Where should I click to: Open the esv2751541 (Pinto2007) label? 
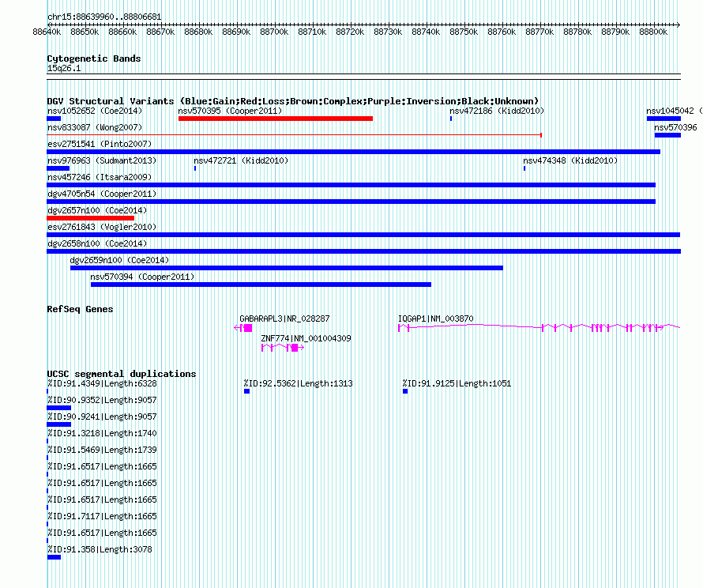[x=100, y=144]
